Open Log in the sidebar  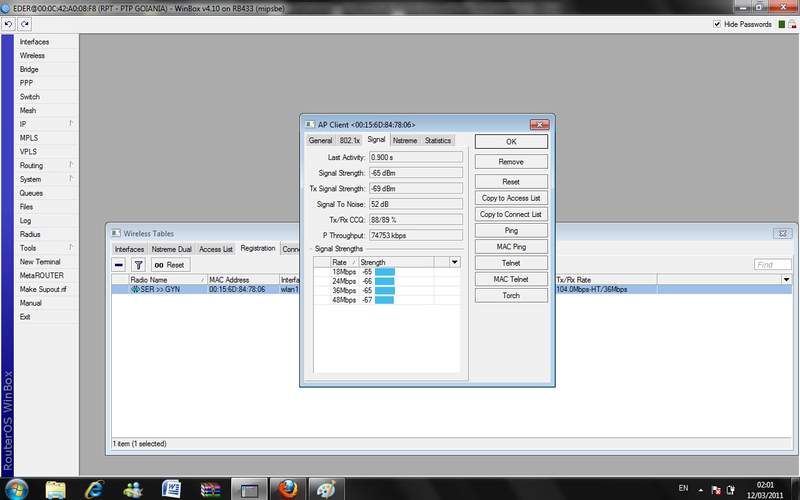point(26,221)
